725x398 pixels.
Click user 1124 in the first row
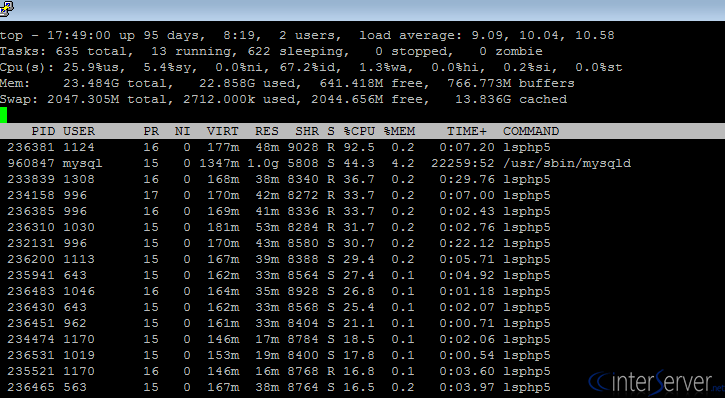(79, 147)
